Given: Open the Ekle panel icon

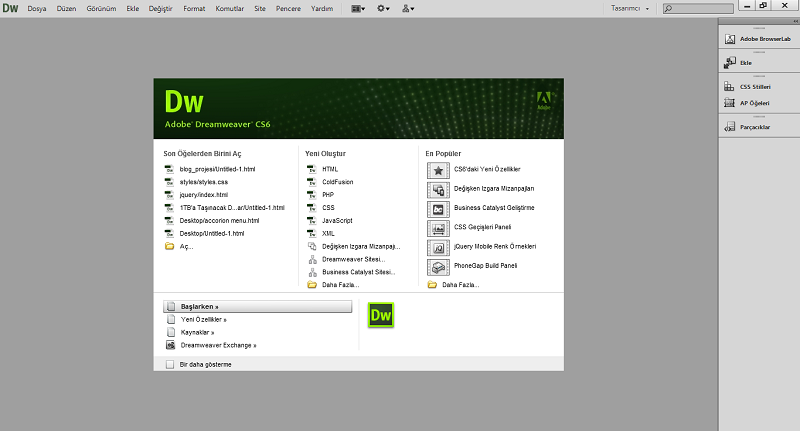Looking at the screenshot, I should (x=730, y=63).
